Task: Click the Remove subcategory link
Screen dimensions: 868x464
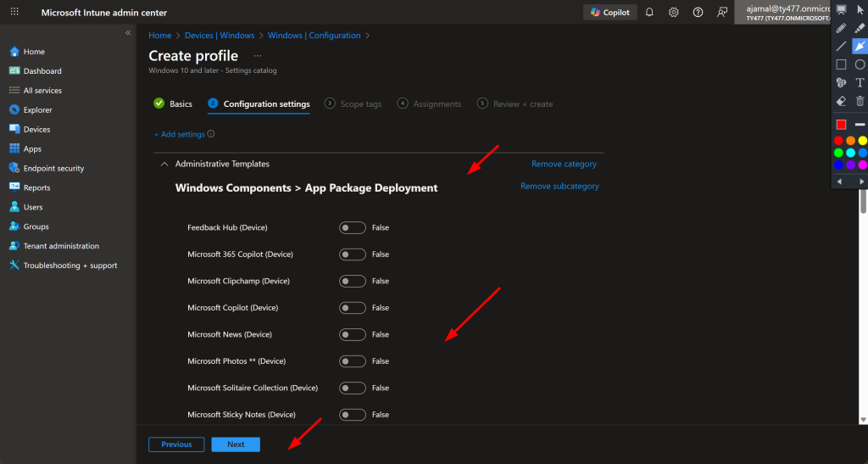Action: (x=559, y=186)
